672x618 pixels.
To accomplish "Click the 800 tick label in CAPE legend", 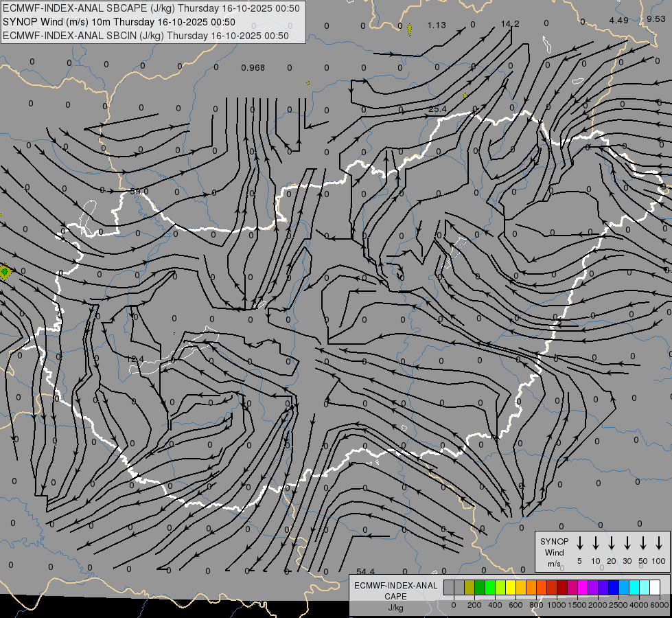I will [x=536, y=605].
